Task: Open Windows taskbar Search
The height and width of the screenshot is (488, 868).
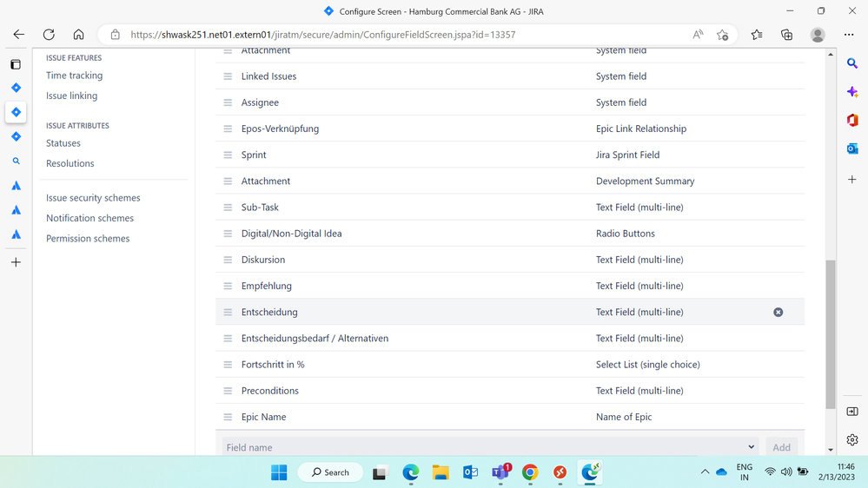Action: point(330,472)
